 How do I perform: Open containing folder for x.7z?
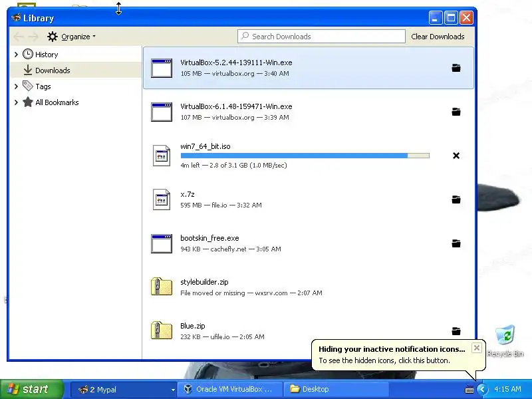(456, 199)
